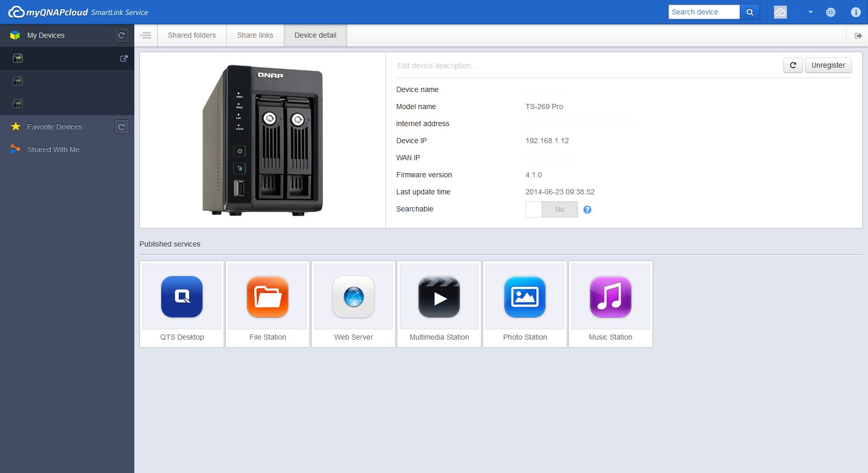868x473 pixels.
Task: Switch to the Share links tab
Action: [255, 35]
